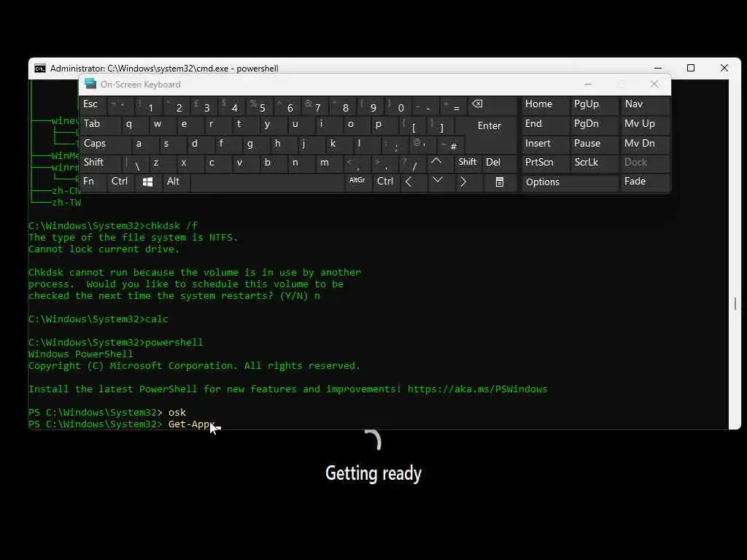Click the https://aka.ms/PSWindows link text
Viewport: 747px width, 560px height.
pyautogui.click(x=477, y=389)
